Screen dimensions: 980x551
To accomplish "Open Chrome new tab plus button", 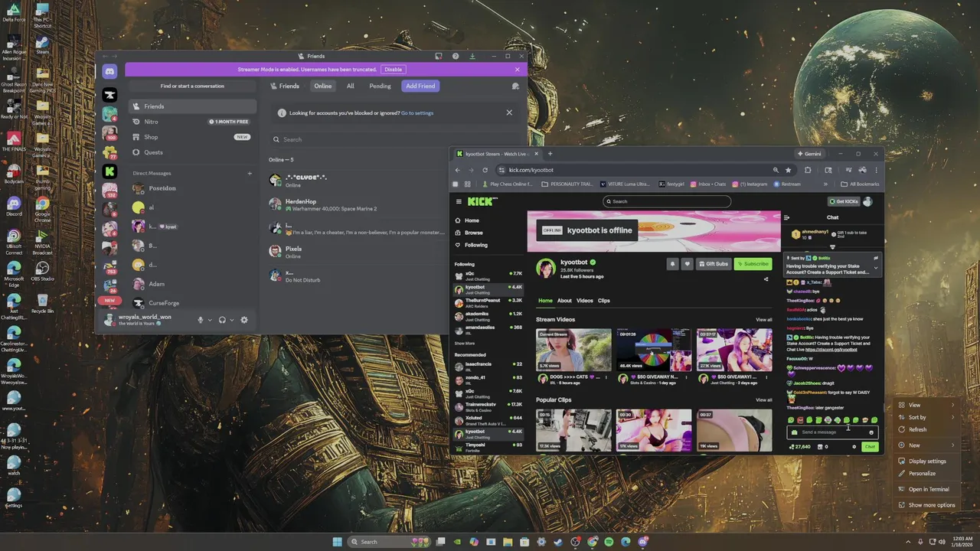I will tap(550, 154).
